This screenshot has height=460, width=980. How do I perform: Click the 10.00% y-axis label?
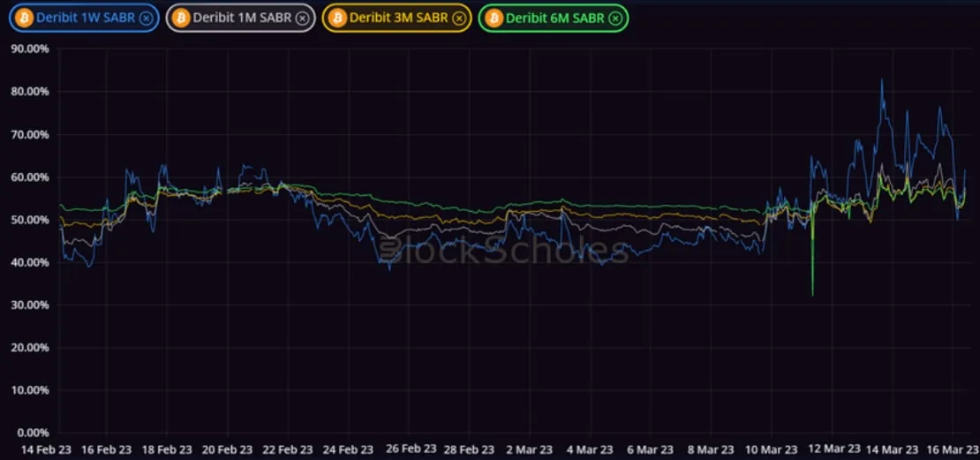pos(30,390)
